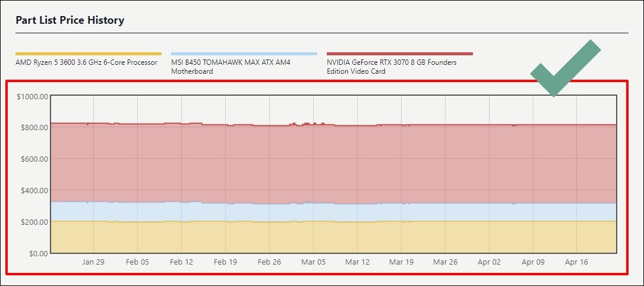Click the Apr 16 date label
Viewport: 644px width, 286px height.
click(x=577, y=262)
